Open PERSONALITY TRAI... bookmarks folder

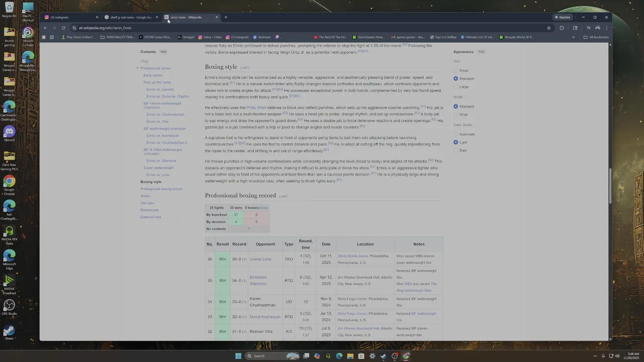[x=117, y=37]
